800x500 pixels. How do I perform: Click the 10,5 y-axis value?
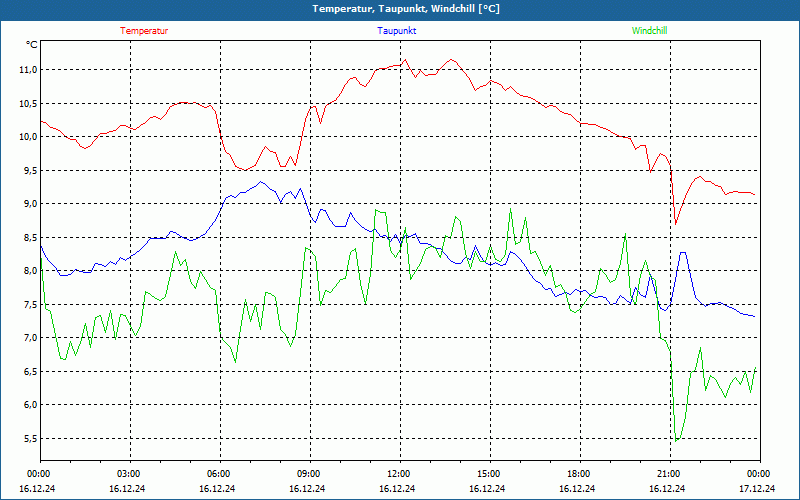[29, 103]
